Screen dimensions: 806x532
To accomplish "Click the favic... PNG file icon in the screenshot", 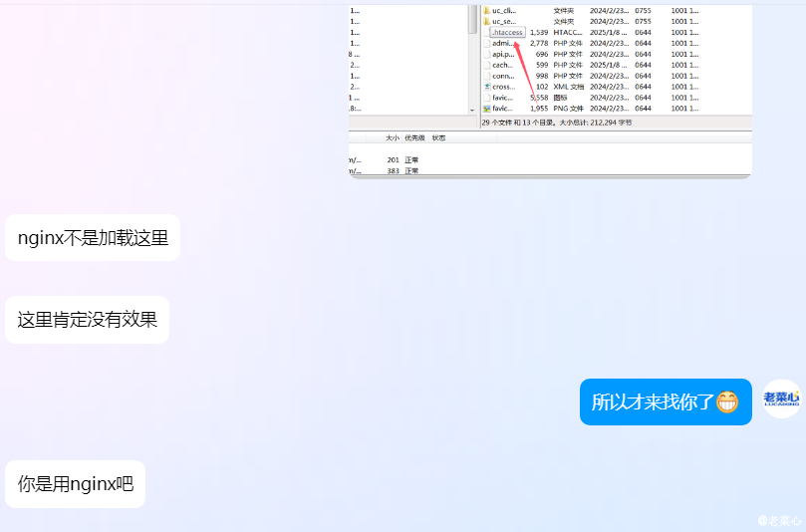I will pyautogui.click(x=486, y=109).
